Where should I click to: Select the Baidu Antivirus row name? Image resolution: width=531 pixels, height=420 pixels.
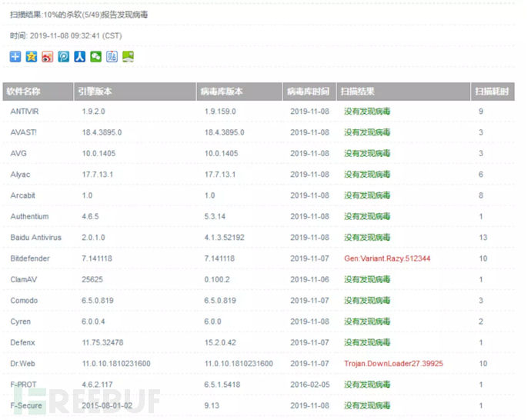click(x=36, y=237)
